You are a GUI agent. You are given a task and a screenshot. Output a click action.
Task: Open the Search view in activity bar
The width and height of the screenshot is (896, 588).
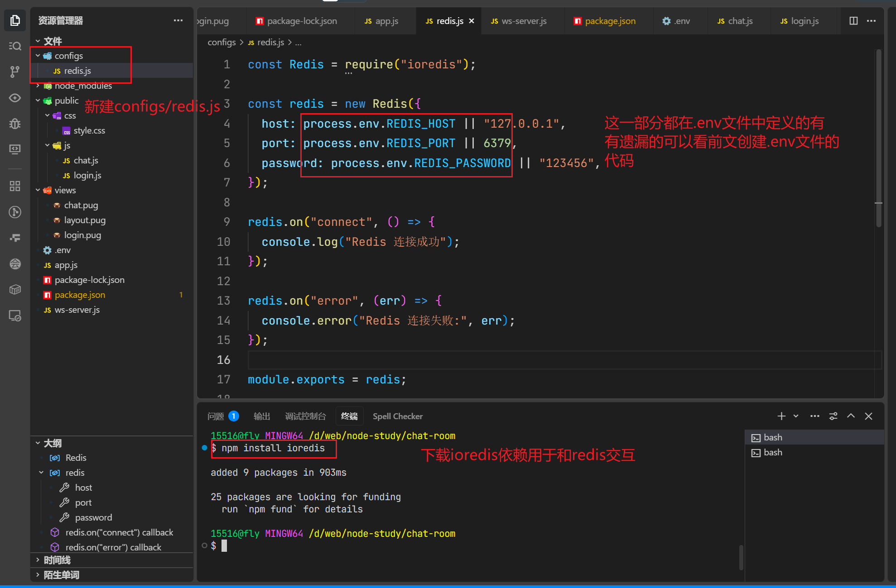click(15, 46)
